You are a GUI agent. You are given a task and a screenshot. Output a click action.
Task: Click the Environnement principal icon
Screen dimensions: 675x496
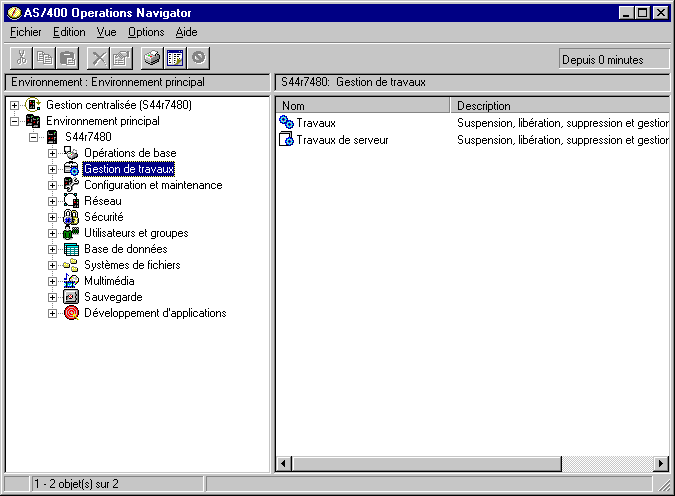(x=33, y=121)
